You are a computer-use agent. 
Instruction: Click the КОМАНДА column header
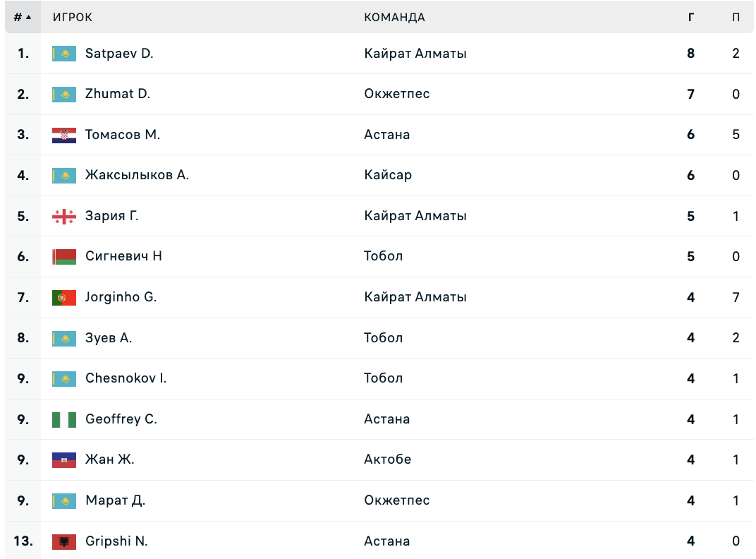394,18
